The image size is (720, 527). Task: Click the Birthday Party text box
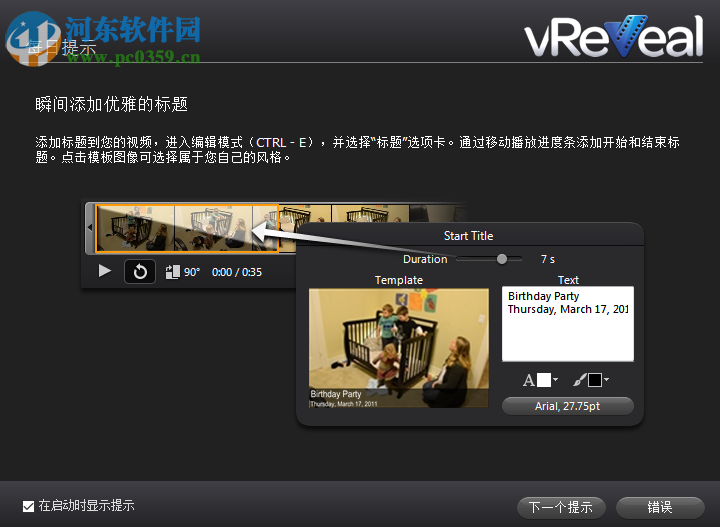tap(568, 324)
